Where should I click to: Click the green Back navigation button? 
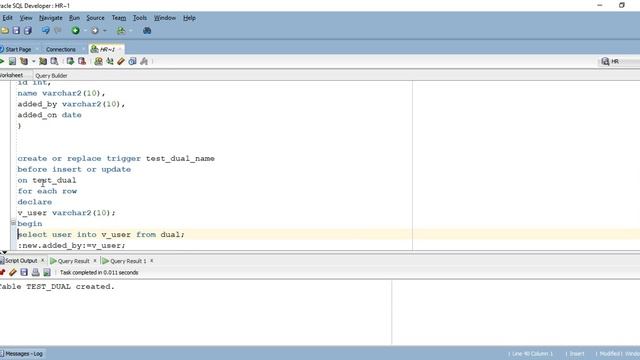pyautogui.click(x=76, y=31)
